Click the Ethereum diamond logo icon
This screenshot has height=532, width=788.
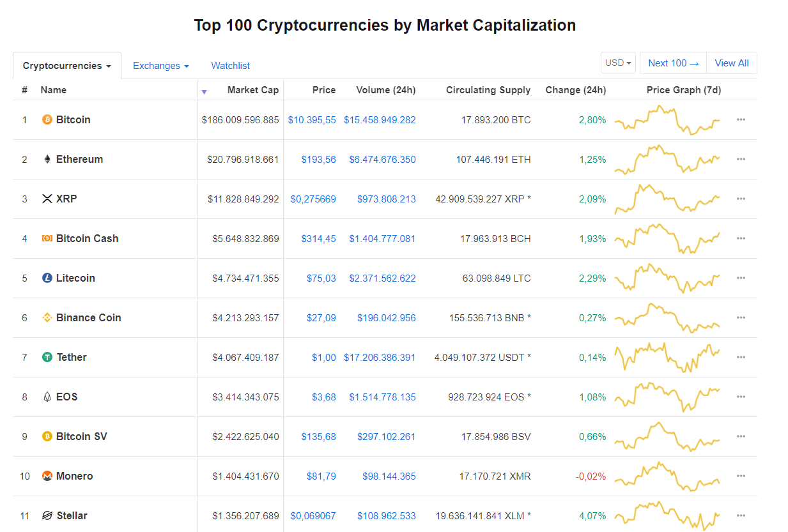pos(47,159)
